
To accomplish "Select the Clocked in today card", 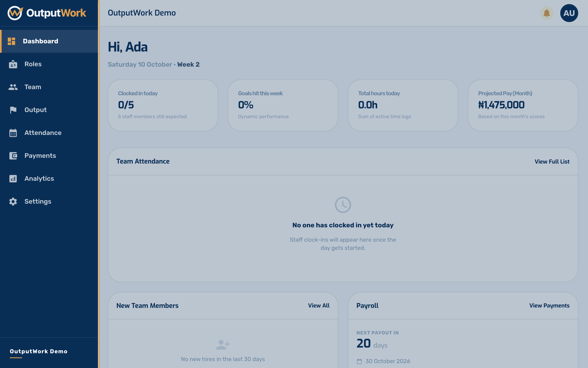I will point(163,105).
